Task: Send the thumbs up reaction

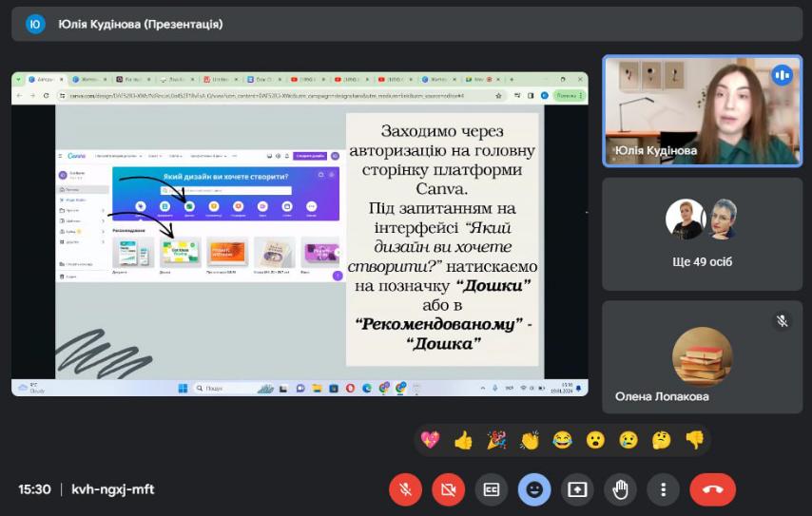Action: tap(463, 439)
